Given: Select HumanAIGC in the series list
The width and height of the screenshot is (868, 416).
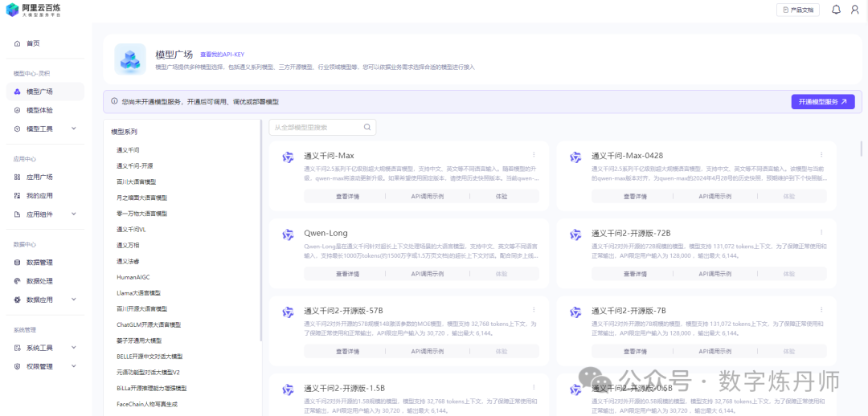Looking at the screenshot, I should click(133, 276).
